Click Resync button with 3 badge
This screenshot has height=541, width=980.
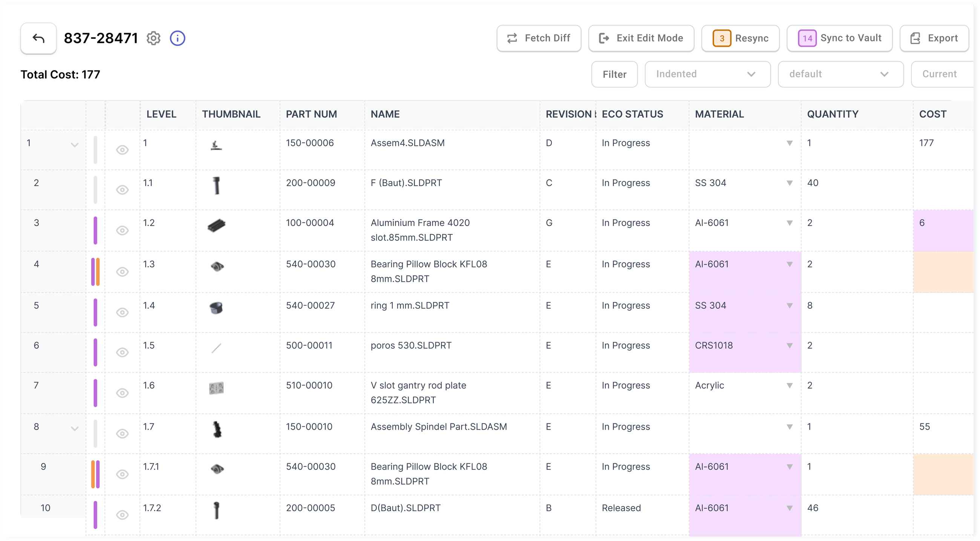[740, 38]
